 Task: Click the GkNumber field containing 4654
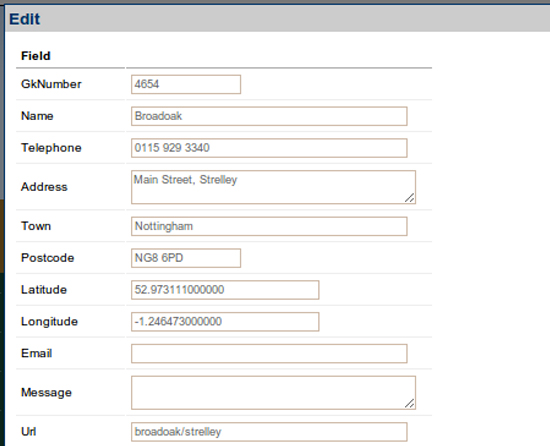pyautogui.click(x=186, y=84)
